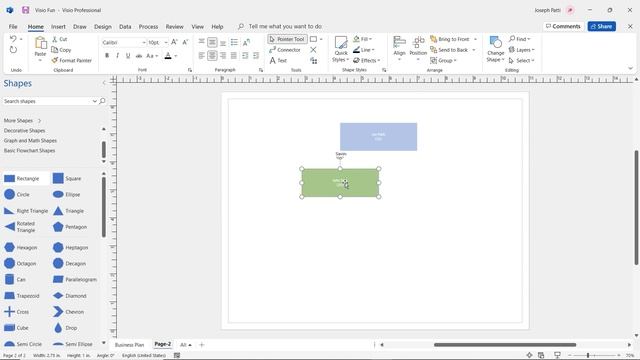Click Change Shape icon
640x360 pixels.
(x=496, y=42)
